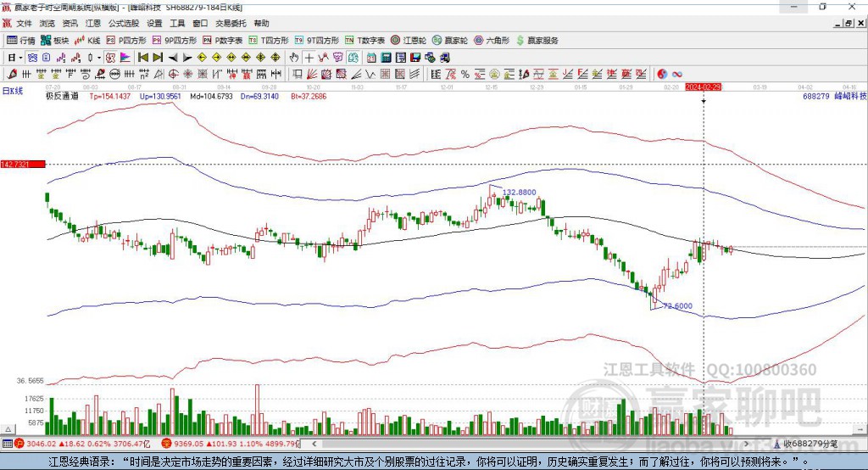The height and width of the screenshot is (470, 868).
Task: Click the calendar date icon
Action: point(371,58)
